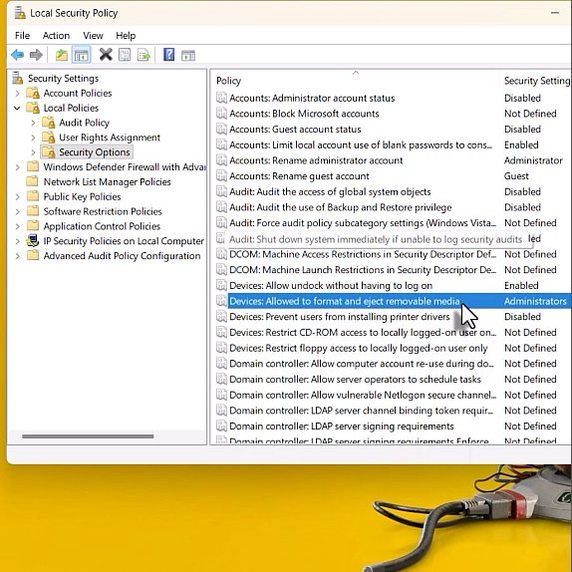Expand the Account Policies node
The image size is (572, 572).
coord(18,93)
